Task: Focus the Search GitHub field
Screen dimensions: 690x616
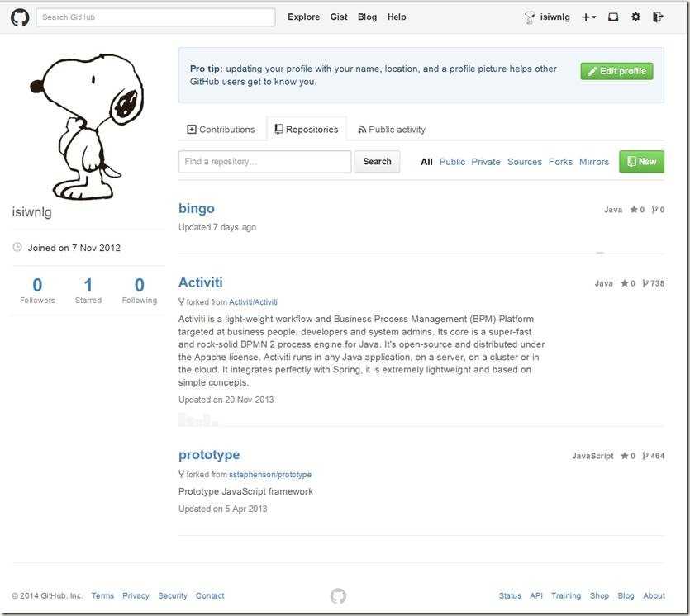Action: pos(156,17)
